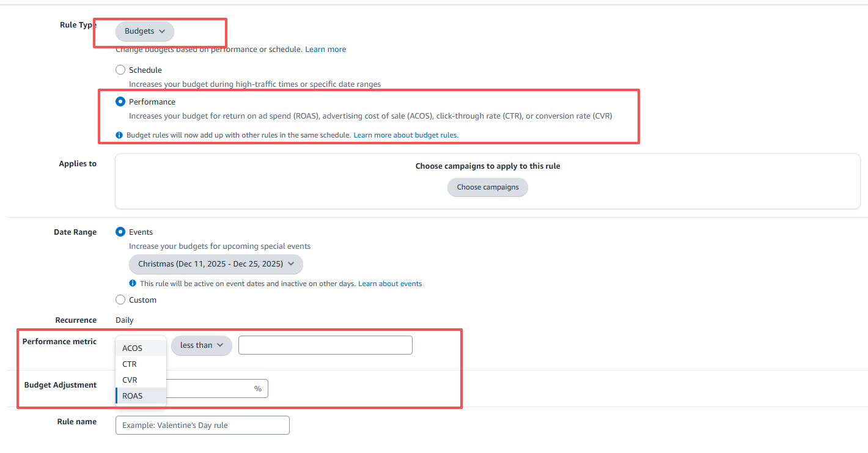The width and height of the screenshot is (868, 453).
Task: Select the Schedule radio button
Action: coord(120,70)
